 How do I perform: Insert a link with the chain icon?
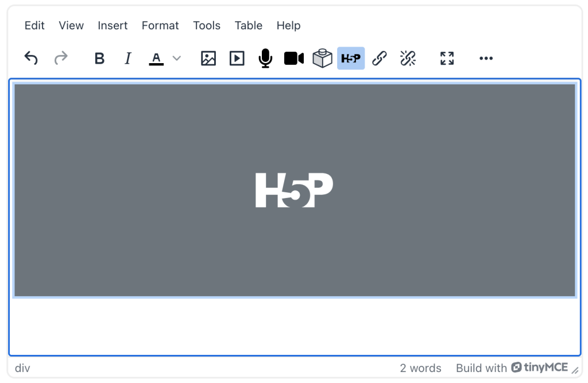[x=379, y=58]
